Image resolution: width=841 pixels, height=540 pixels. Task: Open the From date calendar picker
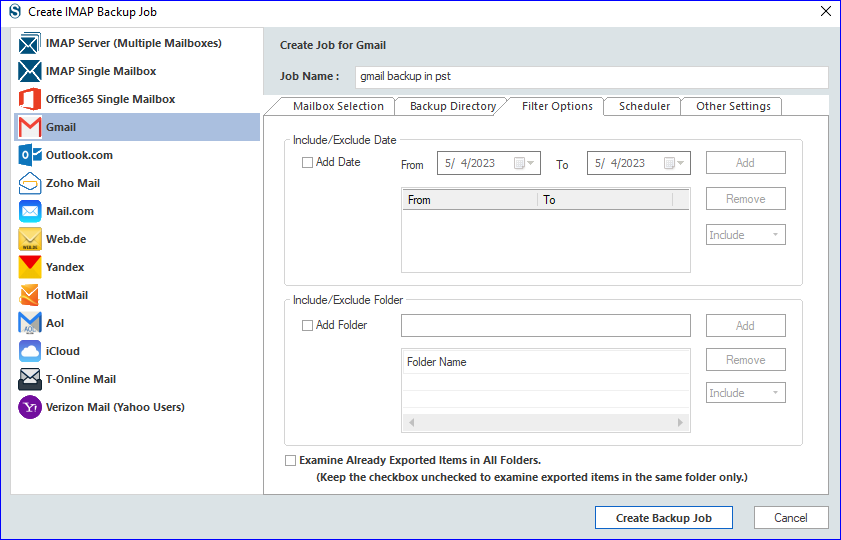pos(524,163)
